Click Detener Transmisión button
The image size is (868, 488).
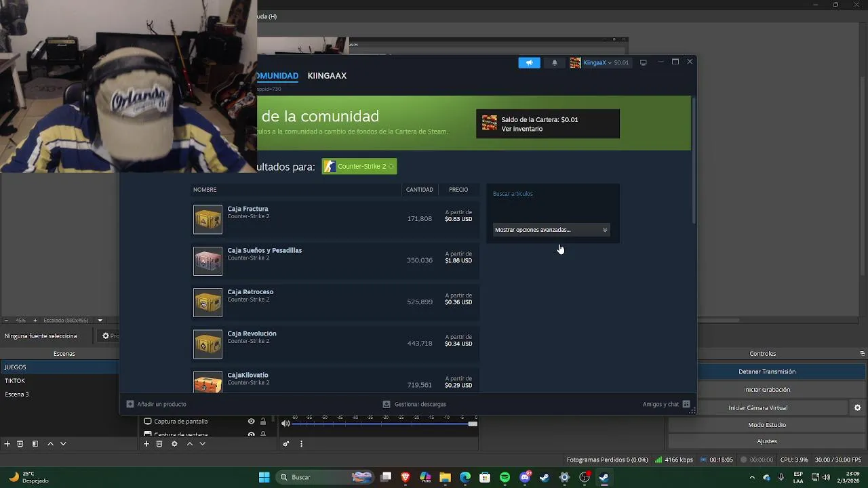(x=767, y=371)
